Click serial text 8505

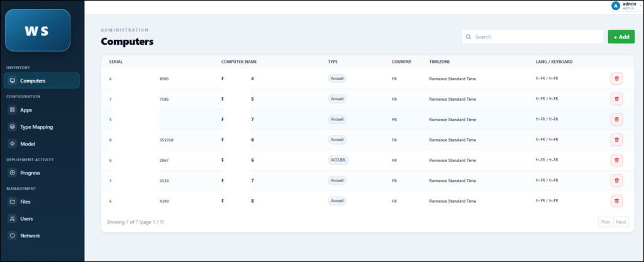pyautogui.click(x=164, y=79)
